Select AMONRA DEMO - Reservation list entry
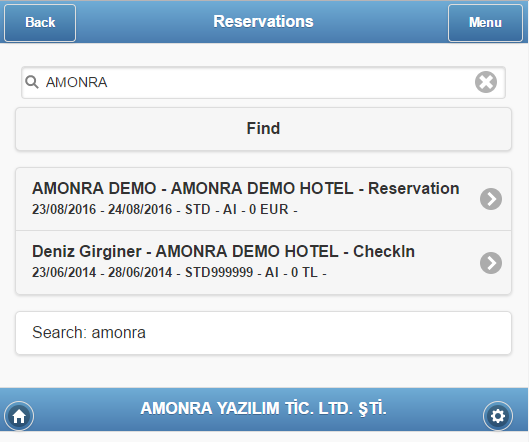 point(263,199)
